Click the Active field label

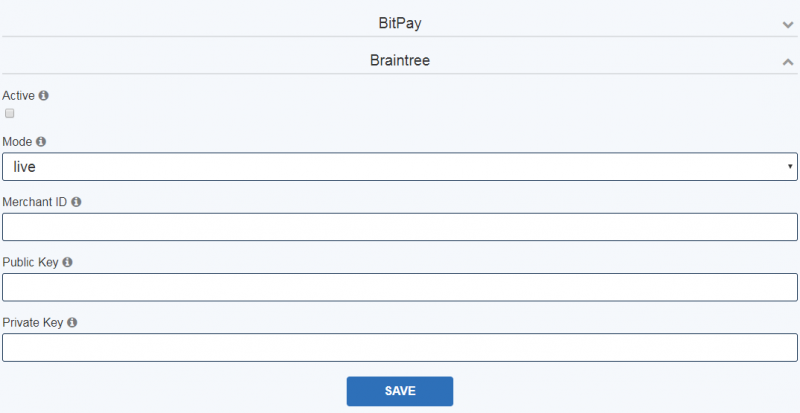(18, 95)
